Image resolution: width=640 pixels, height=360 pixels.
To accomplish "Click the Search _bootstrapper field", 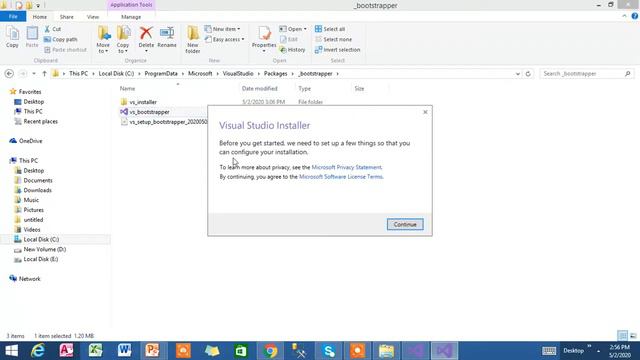I will click(586, 73).
